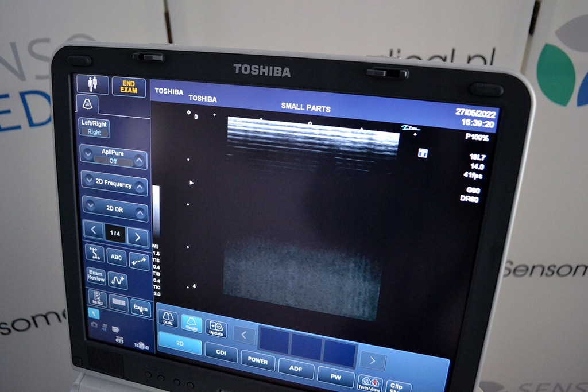Image resolution: width=588 pixels, height=392 pixels.
Task: Select the caliper measurement tool icon
Action: click(x=95, y=253)
